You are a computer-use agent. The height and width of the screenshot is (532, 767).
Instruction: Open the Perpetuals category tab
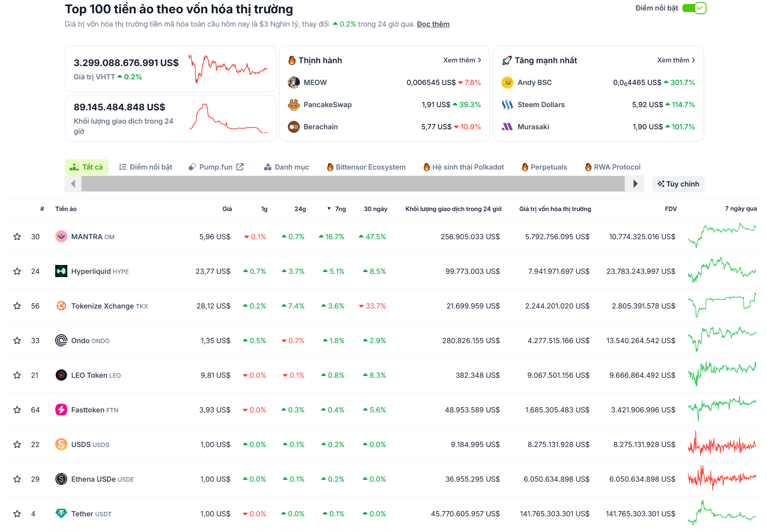544,167
